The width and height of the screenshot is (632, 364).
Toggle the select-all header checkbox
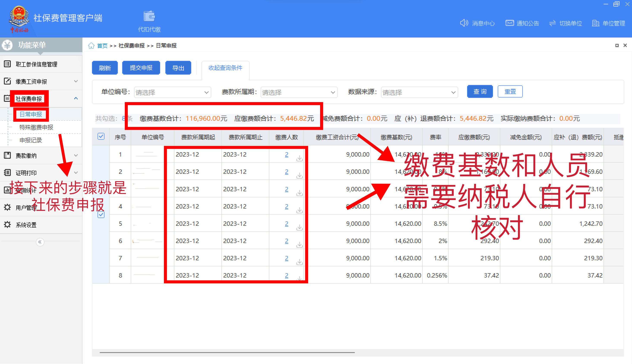pyautogui.click(x=101, y=136)
